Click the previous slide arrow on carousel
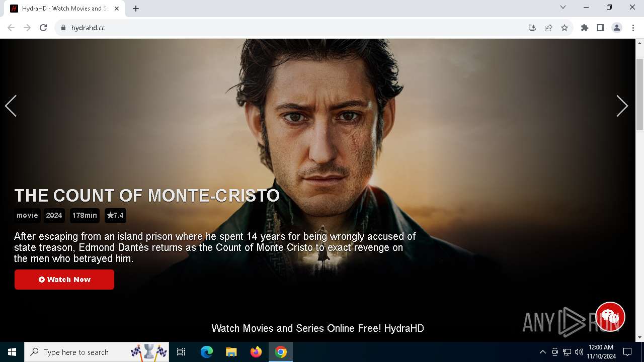This screenshot has width=644, height=362. pyautogui.click(x=11, y=106)
